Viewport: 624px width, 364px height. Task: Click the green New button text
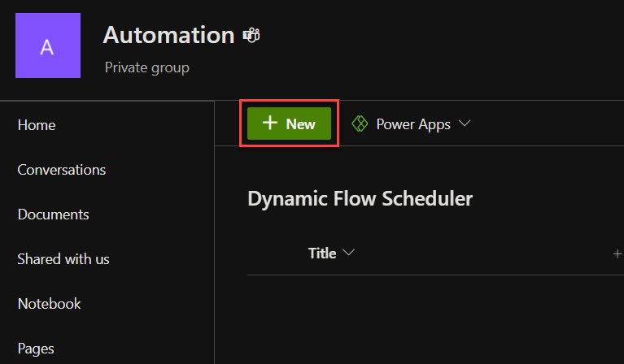point(300,124)
